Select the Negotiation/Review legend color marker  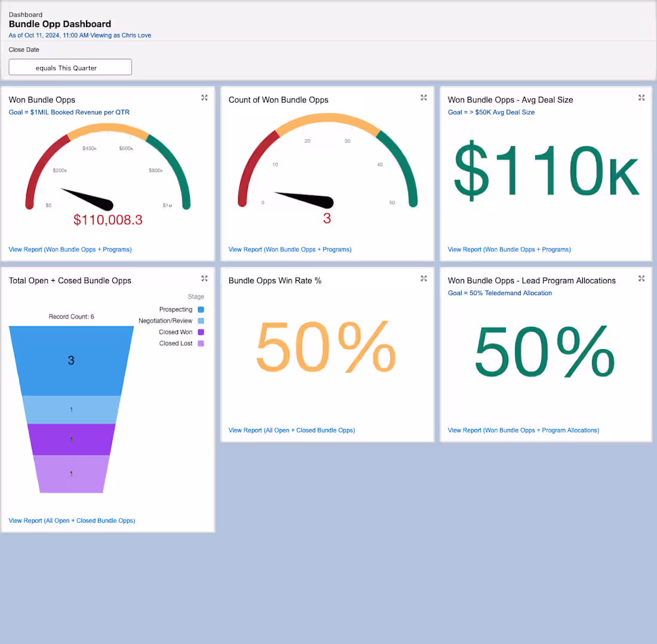199,321
